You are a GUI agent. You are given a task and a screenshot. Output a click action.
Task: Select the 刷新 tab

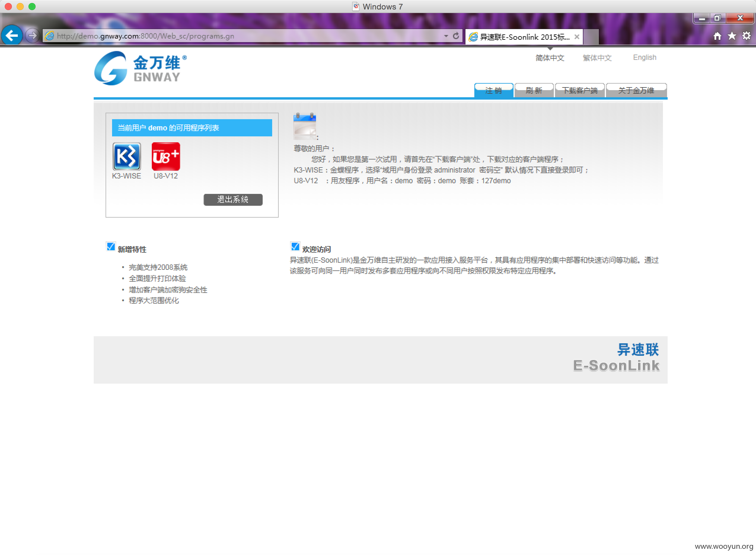tap(534, 90)
